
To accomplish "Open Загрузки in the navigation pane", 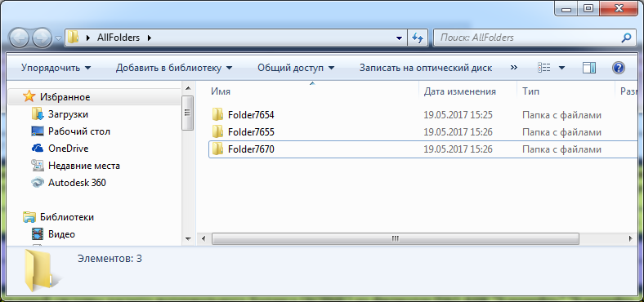I will [x=68, y=114].
